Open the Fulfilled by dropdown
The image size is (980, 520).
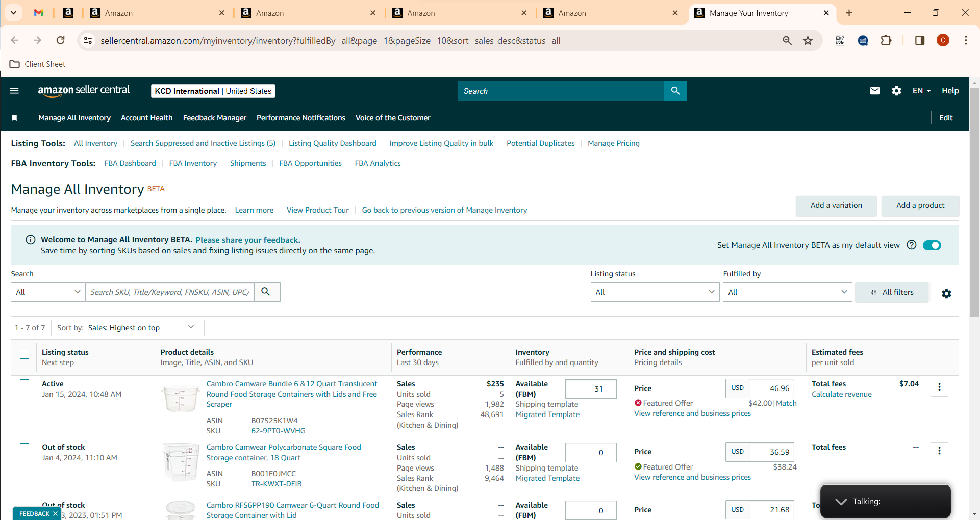787,292
